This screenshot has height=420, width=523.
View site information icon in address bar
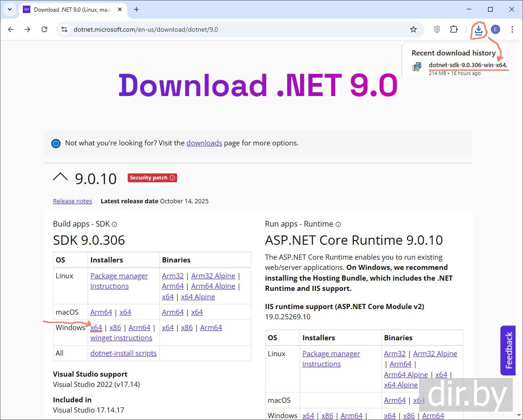coord(64,29)
